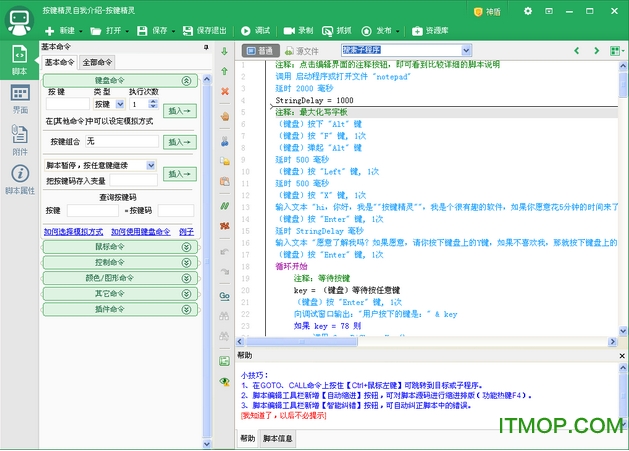This screenshot has height=451, width=629.
Task: Open the 附件 attachments sidebar panel
Action: [20, 140]
